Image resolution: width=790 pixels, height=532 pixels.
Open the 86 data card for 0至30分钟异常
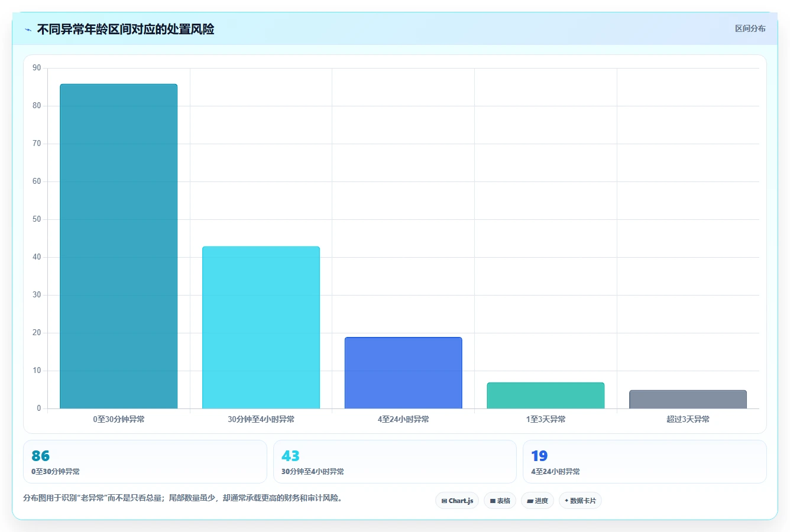coord(145,462)
